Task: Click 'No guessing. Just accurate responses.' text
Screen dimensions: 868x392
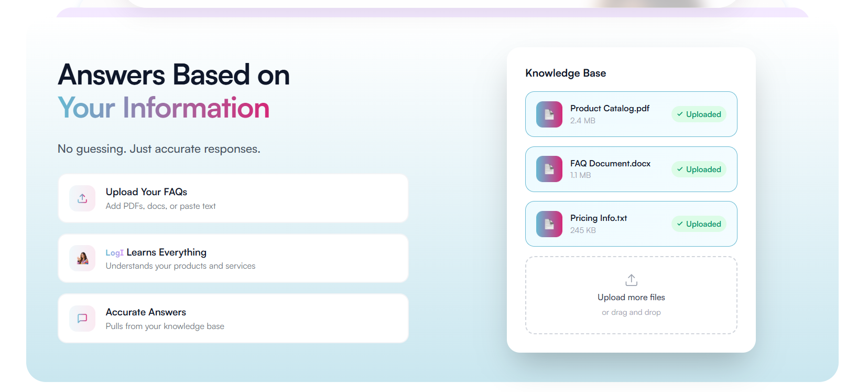Action: coord(159,149)
